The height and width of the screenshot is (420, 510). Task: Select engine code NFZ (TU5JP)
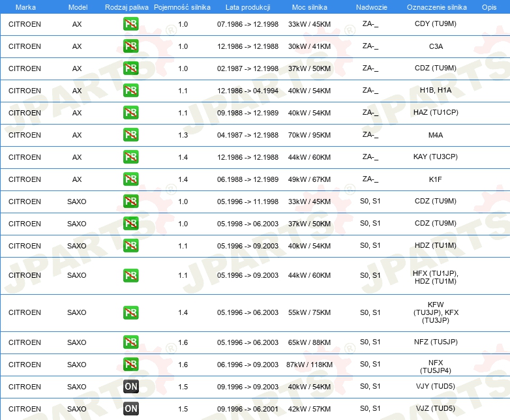(x=436, y=342)
